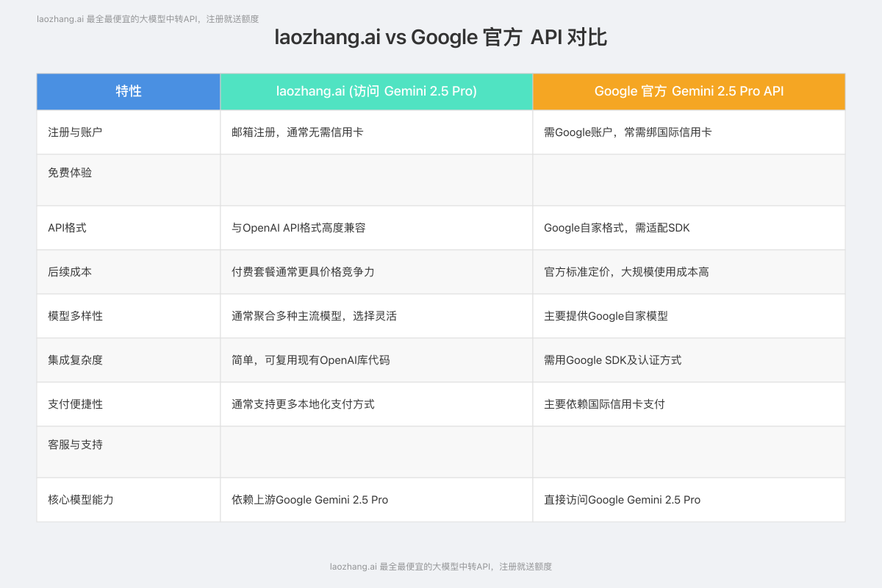The height and width of the screenshot is (588, 882).
Task: Click the cell "通常支持更多本地化支付方式"
Action: 376,404
